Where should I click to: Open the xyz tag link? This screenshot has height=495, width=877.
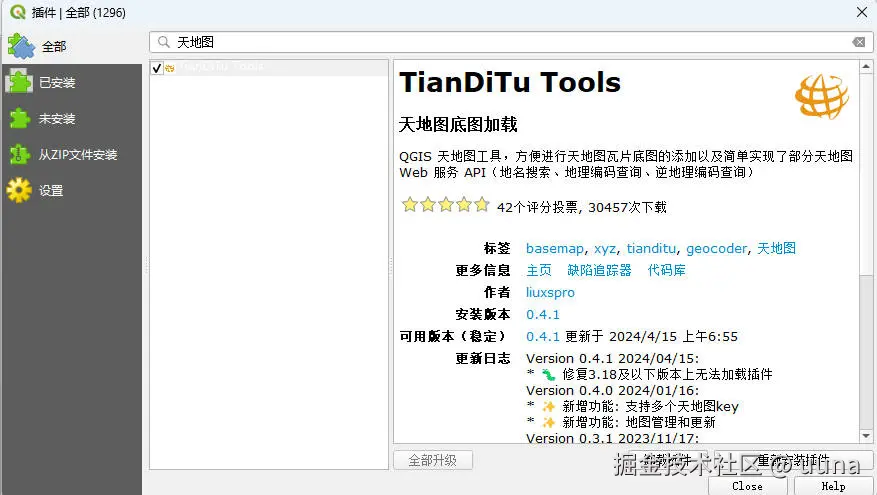click(x=605, y=248)
